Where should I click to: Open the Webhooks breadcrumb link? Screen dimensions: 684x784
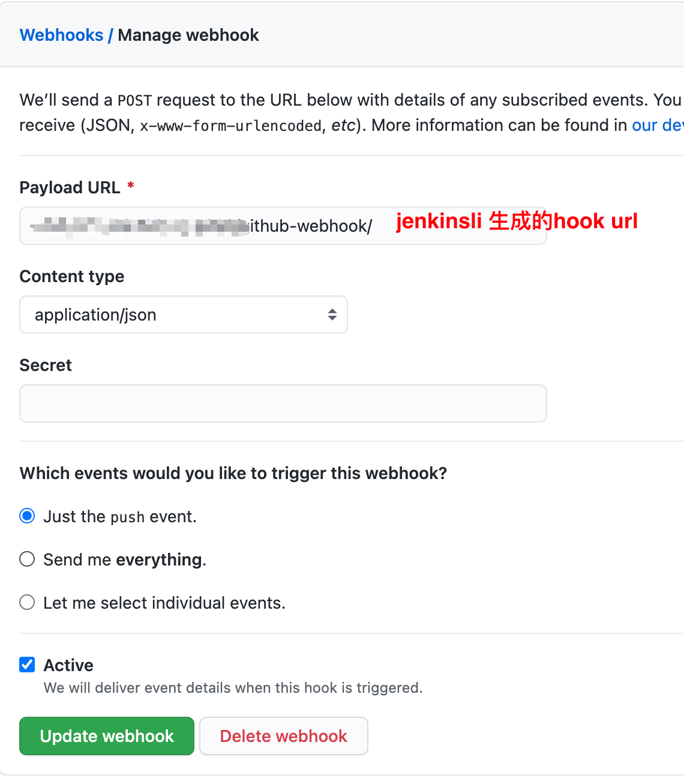point(61,35)
